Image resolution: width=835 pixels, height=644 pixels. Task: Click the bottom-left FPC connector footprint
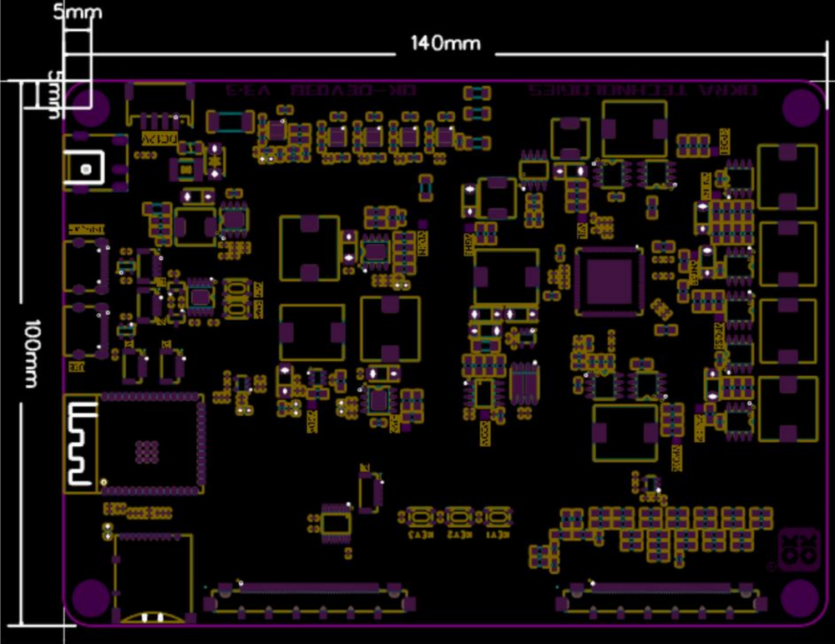tap(310, 601)
